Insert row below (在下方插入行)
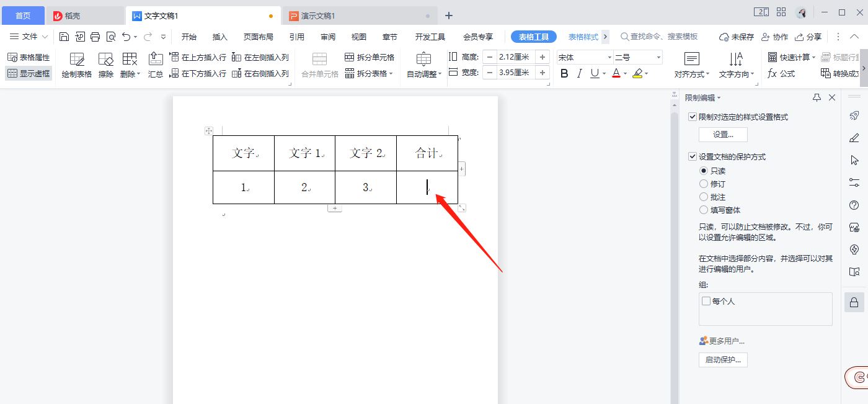The height and width of the screenshot is (404, 868). coord(198,73)
